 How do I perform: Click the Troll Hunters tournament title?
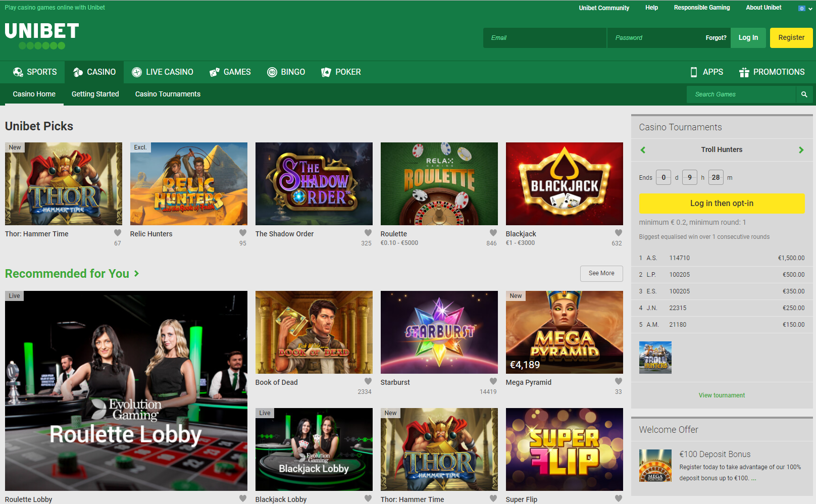(x=722, y=149)
